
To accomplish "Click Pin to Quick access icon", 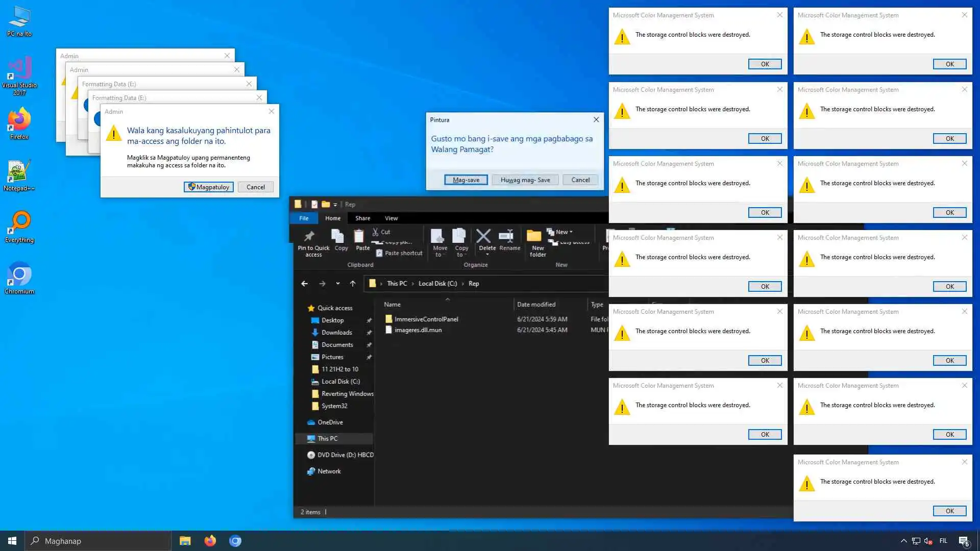I will (309, 237).
